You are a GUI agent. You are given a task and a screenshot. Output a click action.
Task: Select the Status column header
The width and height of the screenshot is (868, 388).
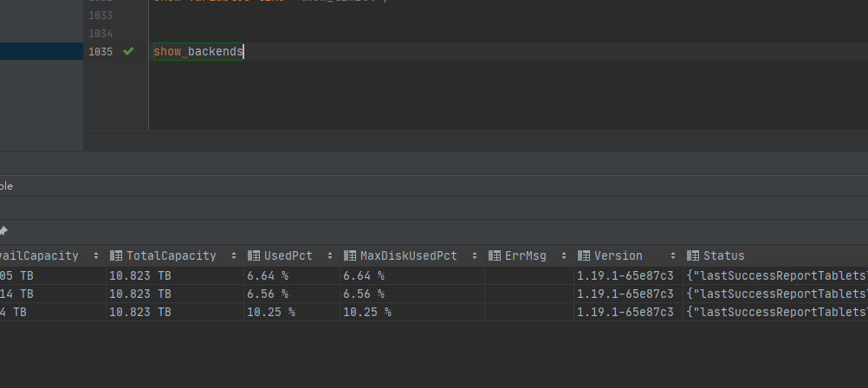(723, 256)
